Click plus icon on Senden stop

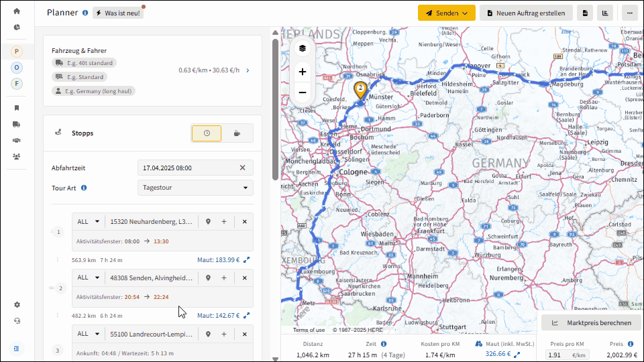[224, 278]
